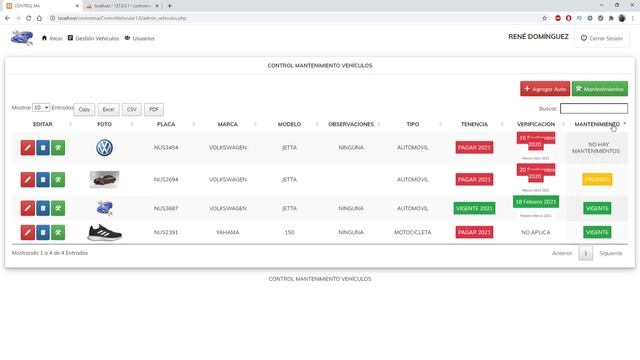Open Usuarios menu item
Viewport: 640px width, 360px height.
coord(140,38)
